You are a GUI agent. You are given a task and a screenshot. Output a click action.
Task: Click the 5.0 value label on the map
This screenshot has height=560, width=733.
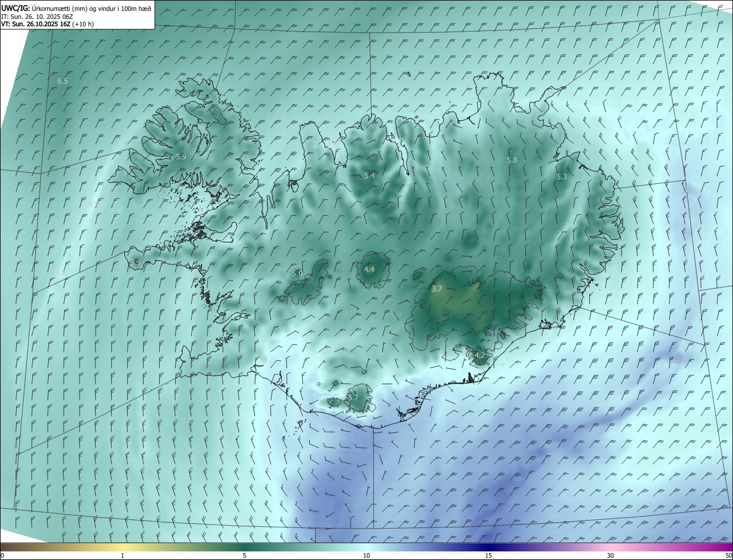click(297, 274)
